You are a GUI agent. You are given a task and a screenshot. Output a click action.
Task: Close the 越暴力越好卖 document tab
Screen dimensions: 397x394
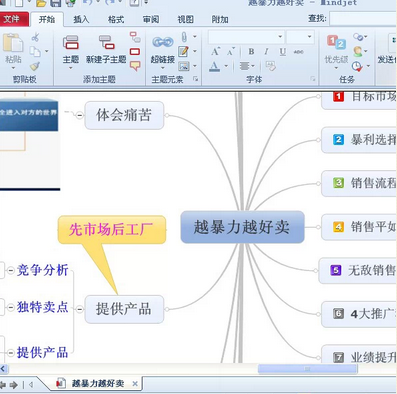[135, 384]
